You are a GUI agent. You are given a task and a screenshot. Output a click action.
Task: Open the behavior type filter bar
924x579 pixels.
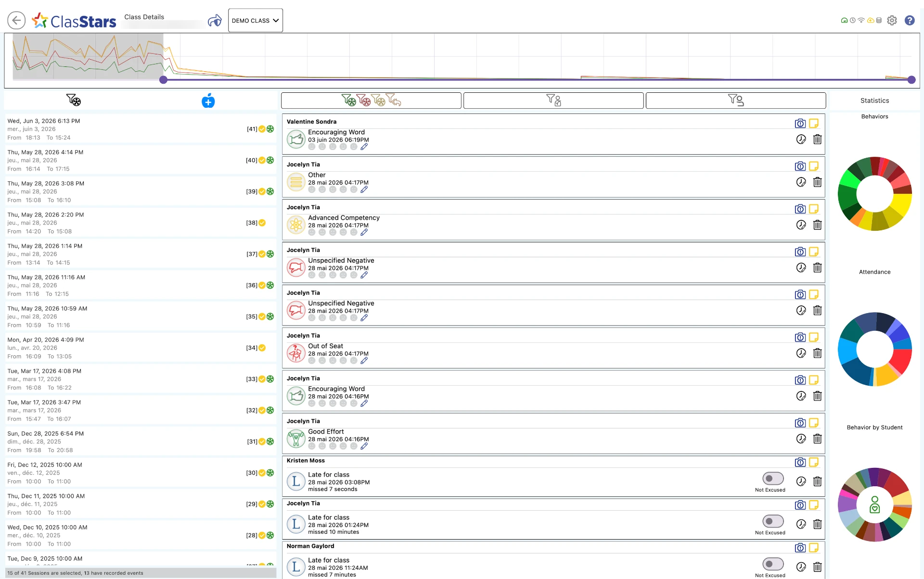pyautogui.click(x=371, y=101)
